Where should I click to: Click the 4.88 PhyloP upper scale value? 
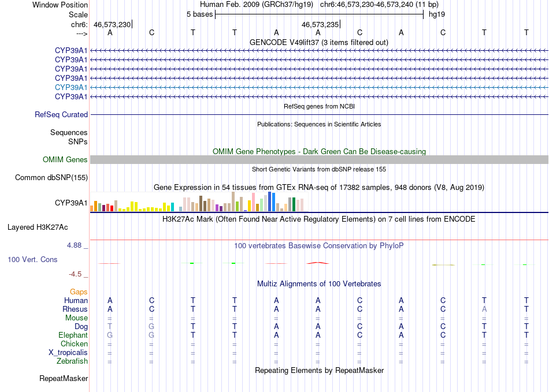(x=74, y=245)
